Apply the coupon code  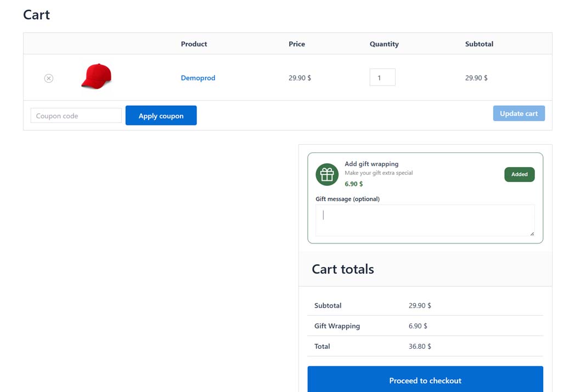161,115
